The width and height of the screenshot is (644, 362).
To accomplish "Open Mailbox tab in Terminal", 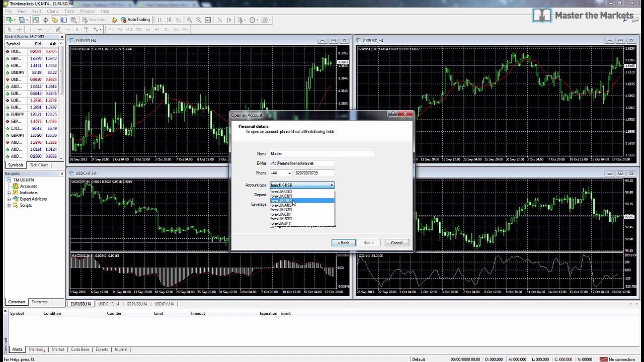I will coord(36,349).
